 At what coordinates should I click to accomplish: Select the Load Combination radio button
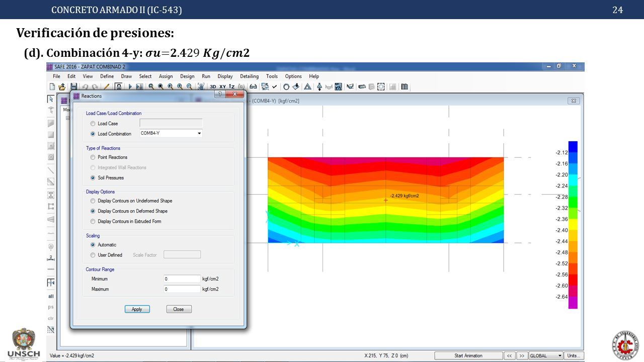coord(93,134)
